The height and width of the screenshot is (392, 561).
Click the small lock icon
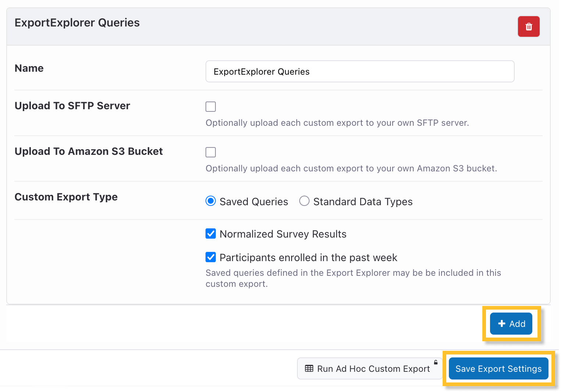tap(436, 362)
